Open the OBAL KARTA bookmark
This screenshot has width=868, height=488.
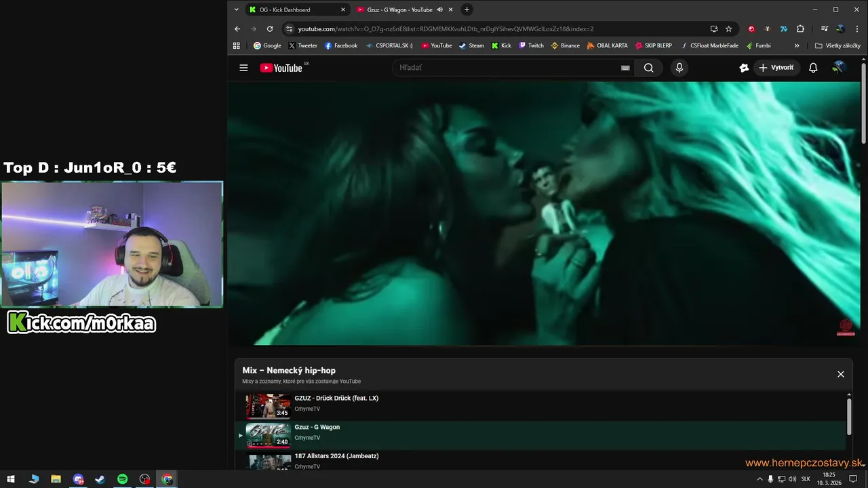tap(608, 45)
